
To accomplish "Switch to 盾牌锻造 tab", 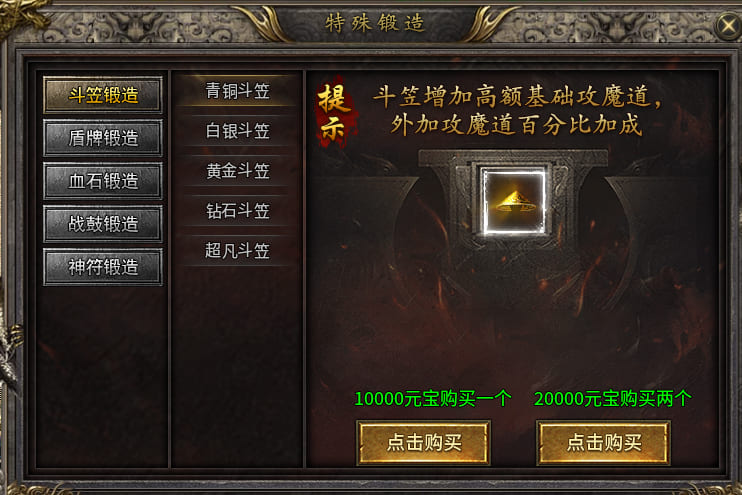I will (103, 138).
